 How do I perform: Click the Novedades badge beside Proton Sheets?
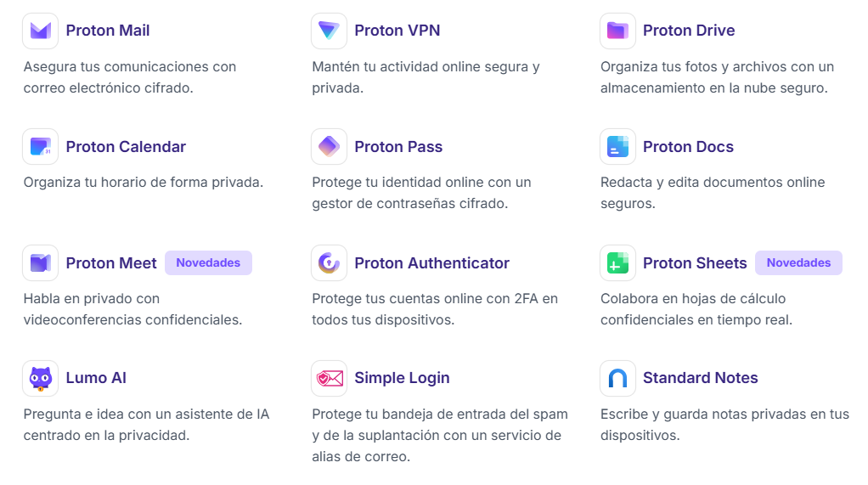(798, 263)
